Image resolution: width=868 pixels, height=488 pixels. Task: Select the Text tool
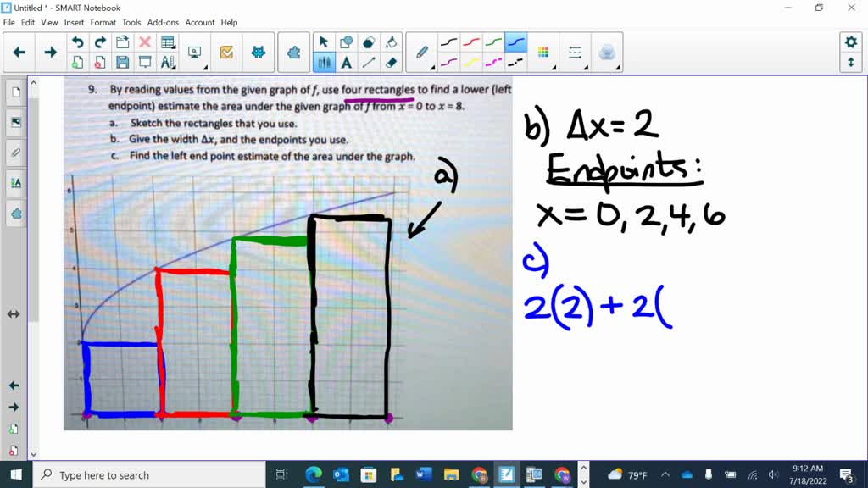tap(347, 63)
